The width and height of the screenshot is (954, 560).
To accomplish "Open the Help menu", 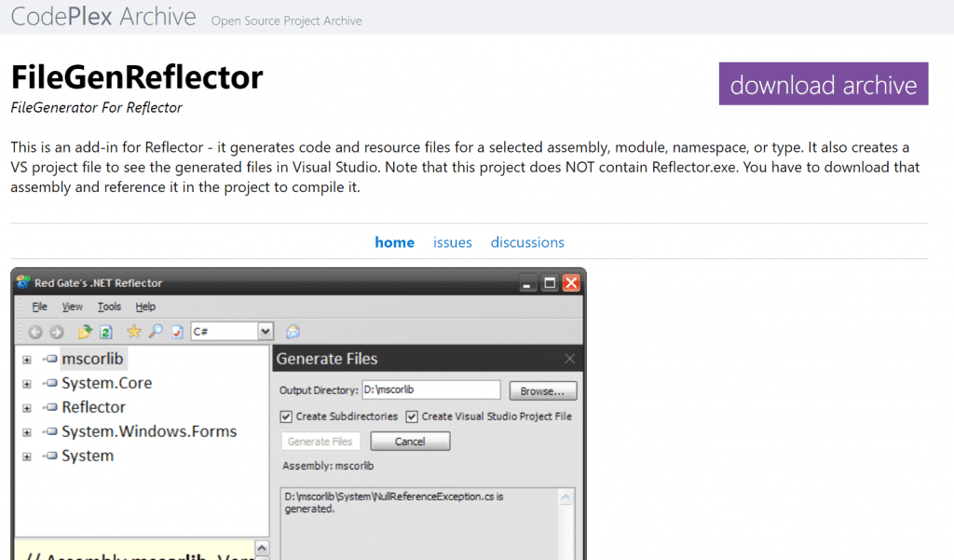I will 145,307.
